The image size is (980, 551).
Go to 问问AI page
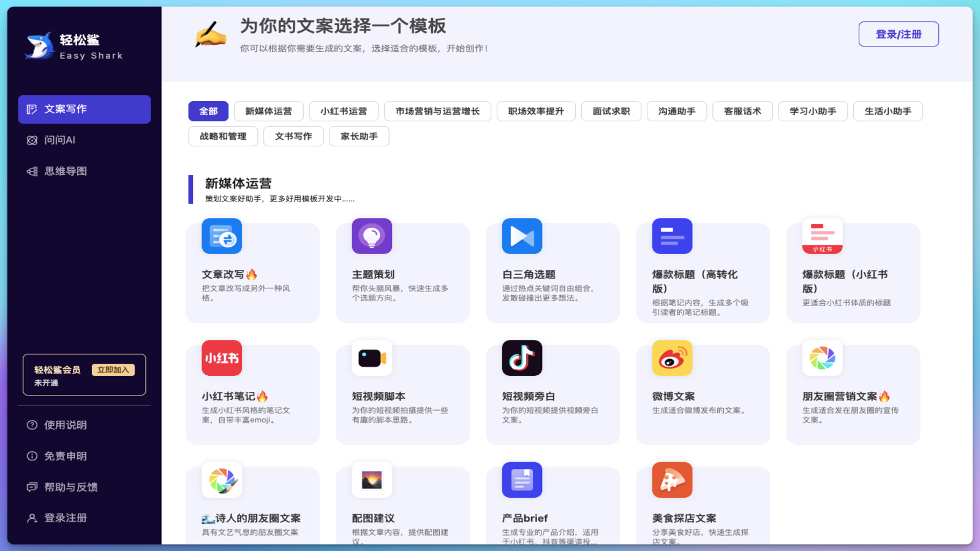(59, 140)
